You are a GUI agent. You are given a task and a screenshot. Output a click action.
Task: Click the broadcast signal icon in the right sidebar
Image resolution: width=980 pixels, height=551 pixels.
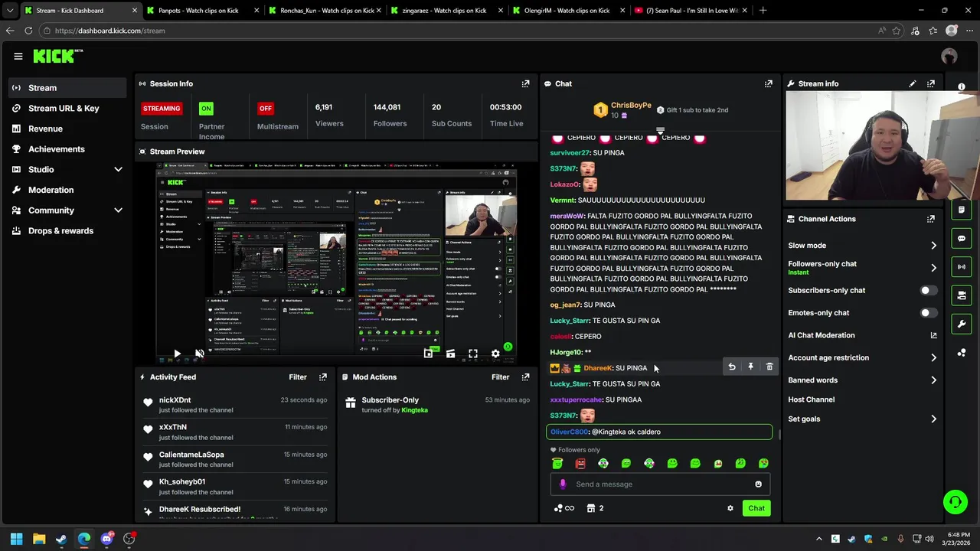962,266
